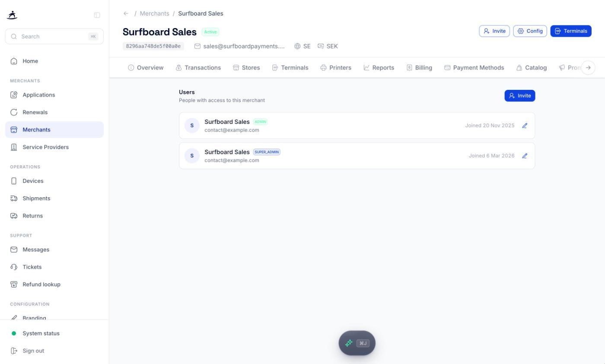The height and width of the screenshot is (364, 605).
Task: Edit the SUPER_ADMIN Surfboard Sales user
Action: tap(525, 156)
